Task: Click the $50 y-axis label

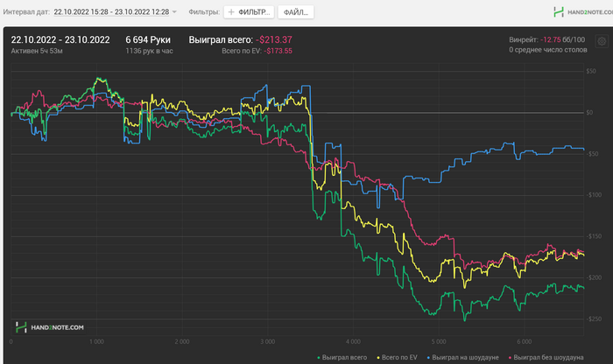Action: coord(591,71)
